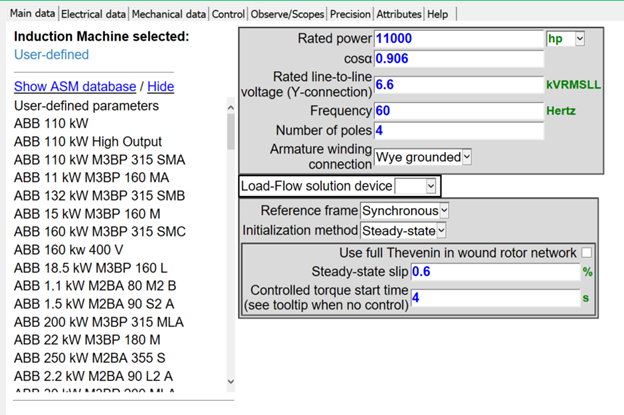Toggle Use full Thevenin in wound rotor network
Viewport: 624px width, 415px height.
586,253
